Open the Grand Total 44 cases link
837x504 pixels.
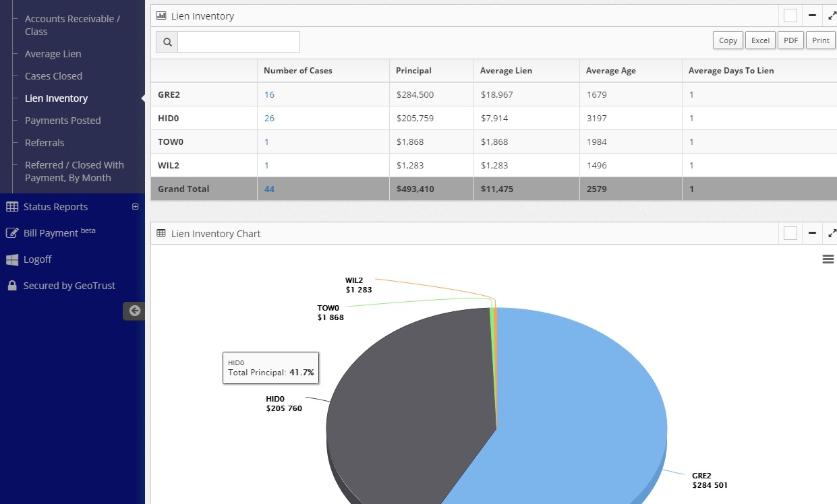click(269, 189)
